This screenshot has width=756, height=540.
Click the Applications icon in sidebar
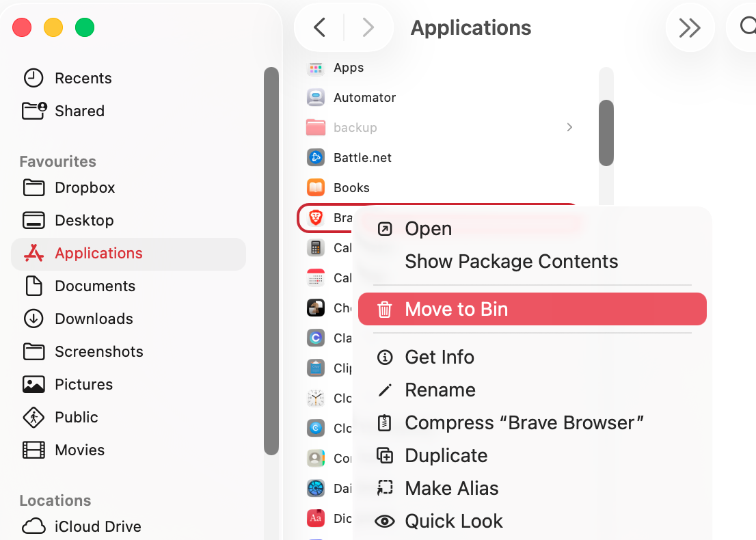33,253
